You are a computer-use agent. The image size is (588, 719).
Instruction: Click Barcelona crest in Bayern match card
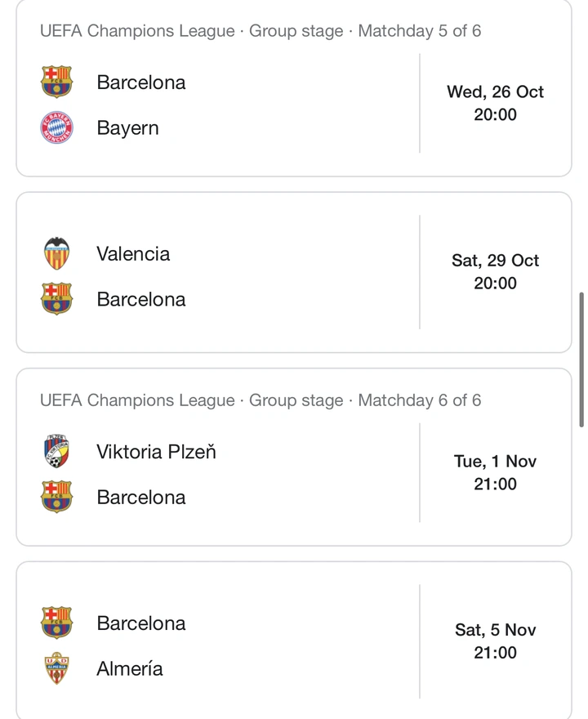(56, 82)
